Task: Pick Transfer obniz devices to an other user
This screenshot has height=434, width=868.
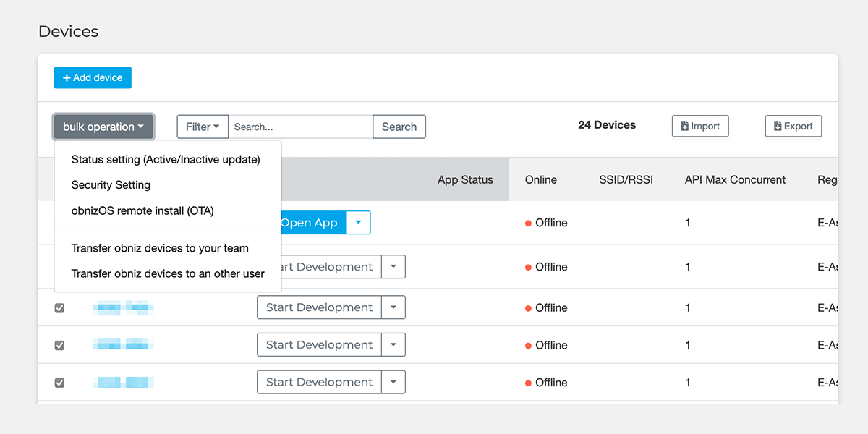Action: click(168, 274)
